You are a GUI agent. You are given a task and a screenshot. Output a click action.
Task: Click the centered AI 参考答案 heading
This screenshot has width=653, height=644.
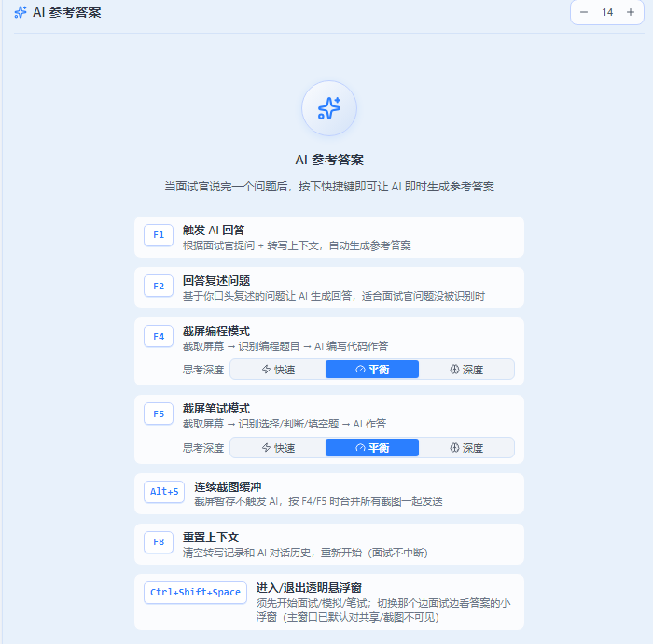[329, 160]
